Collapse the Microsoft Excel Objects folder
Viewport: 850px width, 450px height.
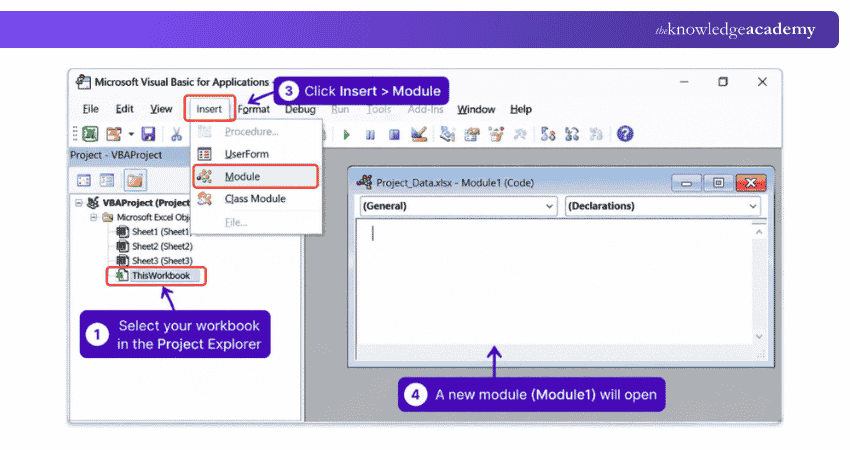[x=93, y=217]
